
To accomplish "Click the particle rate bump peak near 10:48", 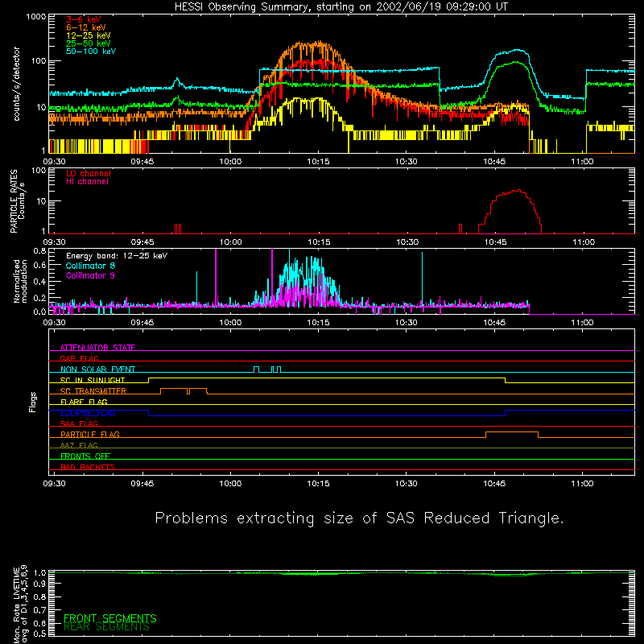I will point(519,191).
